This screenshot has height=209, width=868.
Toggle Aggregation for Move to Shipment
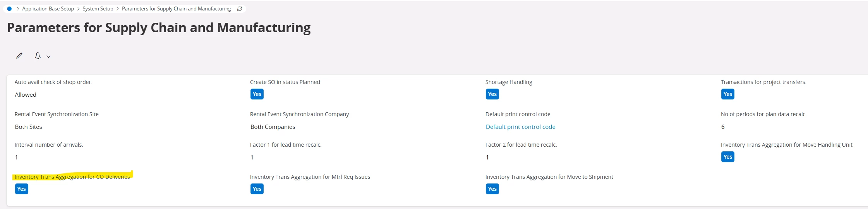pos(492,189)
